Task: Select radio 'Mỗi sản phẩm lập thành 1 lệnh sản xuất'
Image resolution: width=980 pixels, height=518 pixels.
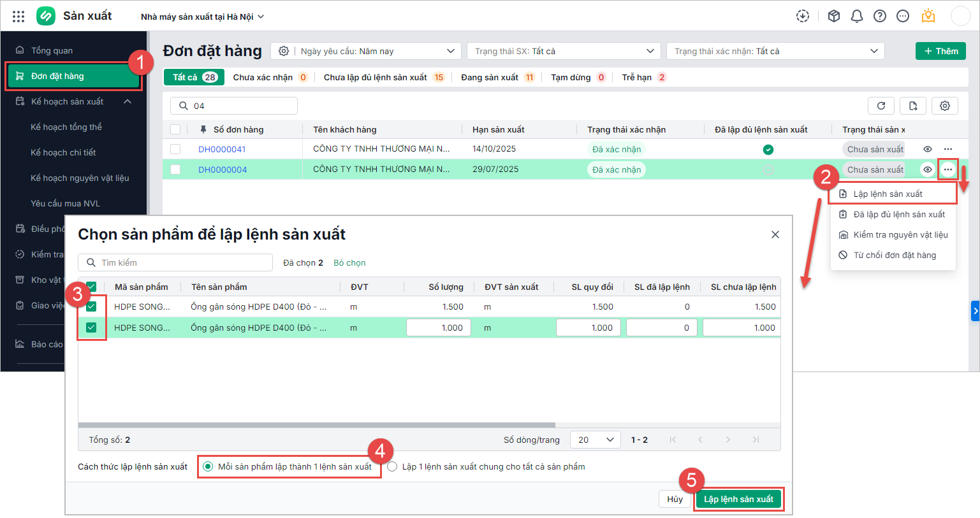Action: point(208,467)
